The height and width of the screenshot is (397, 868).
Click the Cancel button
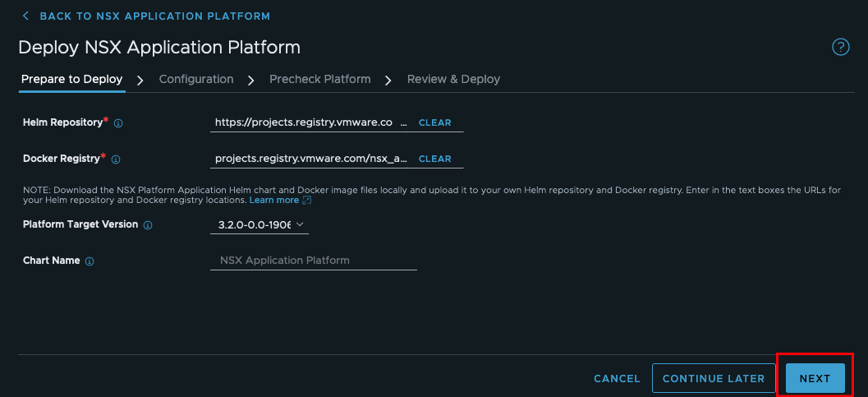[x=617, y=379]
